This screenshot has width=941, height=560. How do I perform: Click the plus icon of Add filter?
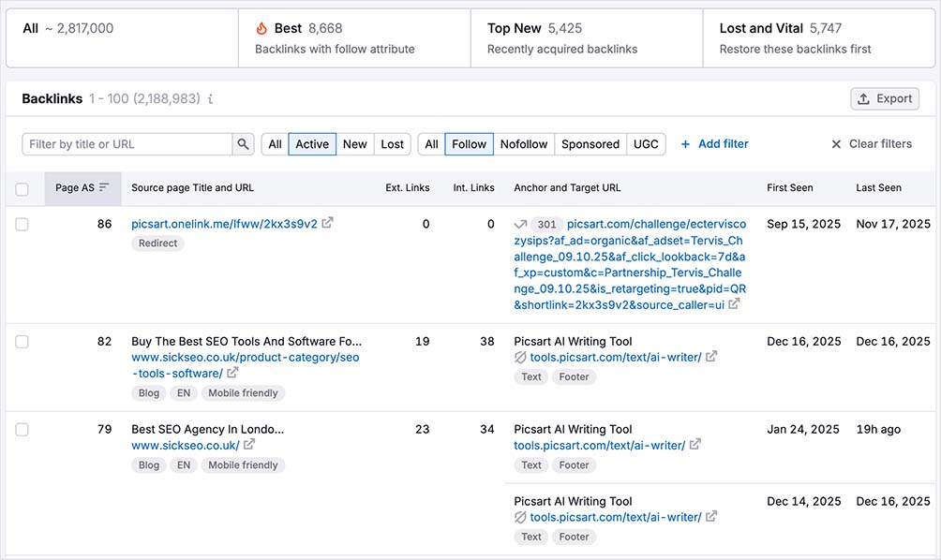point(685,144)
